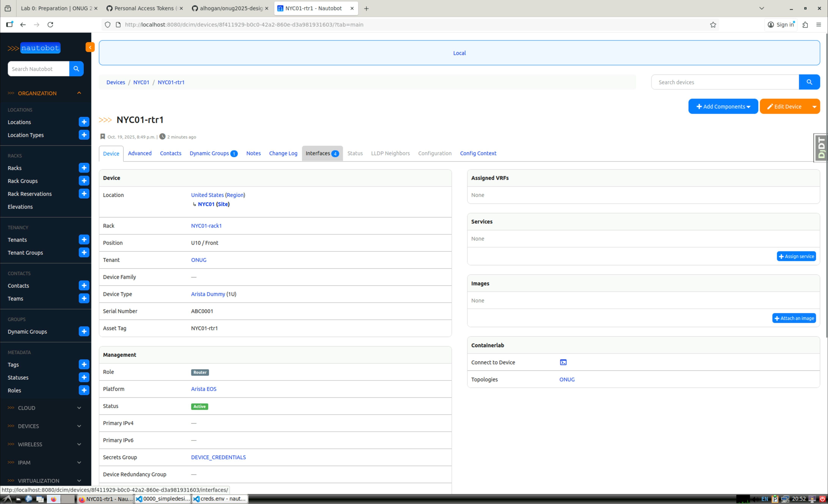Open the DEVICE_CREDENTIALS secrets group link
This screenshot has width=828, height=504.
[x=218, y=457]
